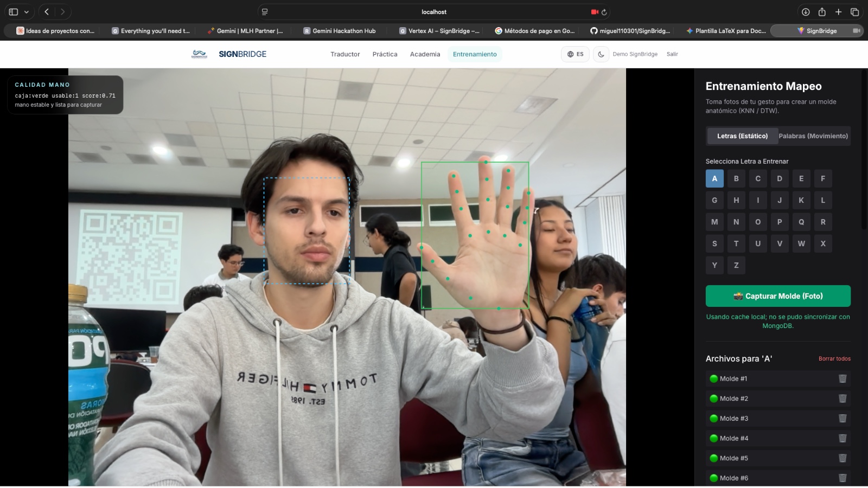This screenshot has width=868, height=488.
Task: Select letter H to train
Action: (736, 200)
